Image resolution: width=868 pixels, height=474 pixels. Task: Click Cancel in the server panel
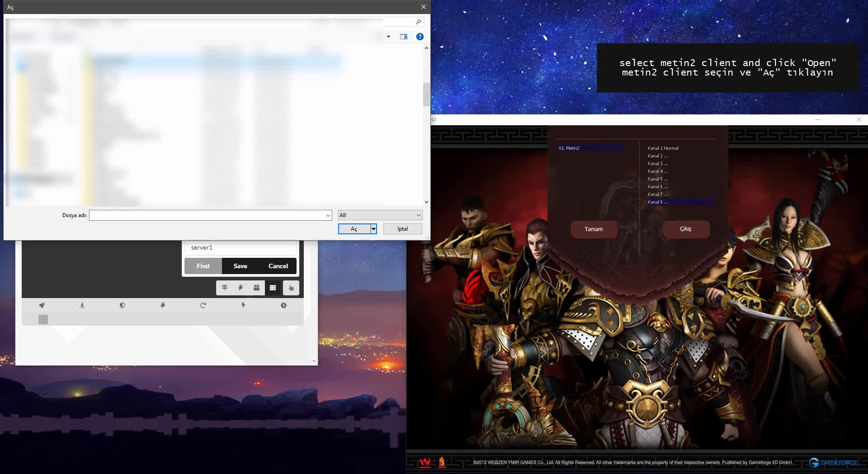[278, 266]
